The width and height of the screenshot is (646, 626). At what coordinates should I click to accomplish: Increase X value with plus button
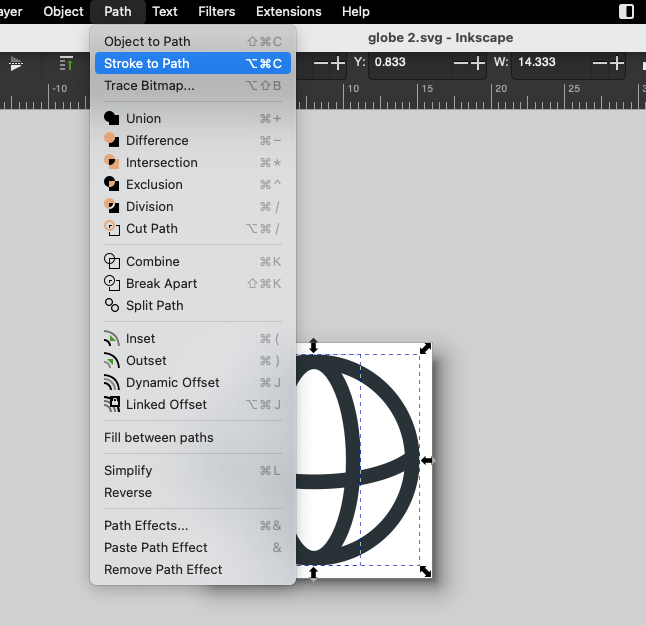point(338,63)
